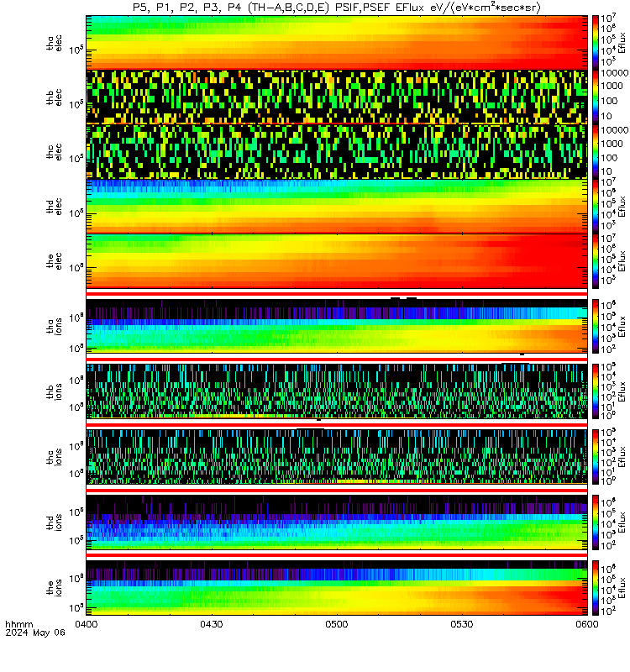This screenshot has height=672, width=630.
Task: Click the "hhmm" axis units label
Action: coord(18,624)
